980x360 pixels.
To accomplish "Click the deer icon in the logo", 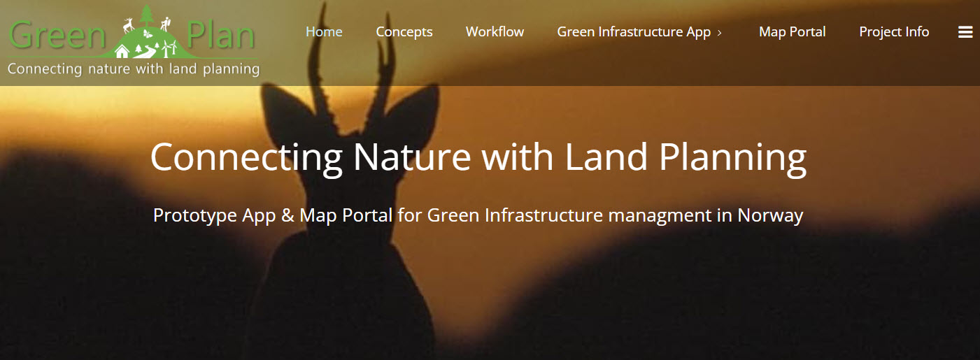I will coord(128,27).
